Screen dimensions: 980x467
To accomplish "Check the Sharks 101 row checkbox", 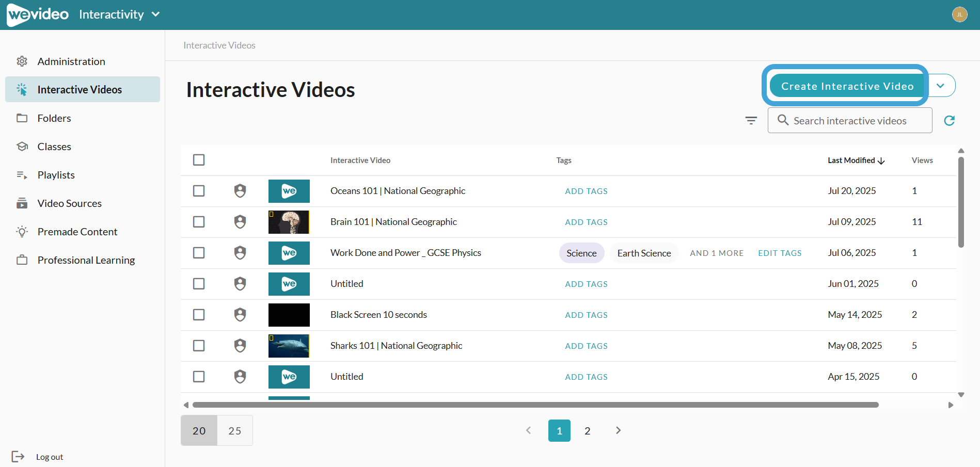I will pos(199,346).
